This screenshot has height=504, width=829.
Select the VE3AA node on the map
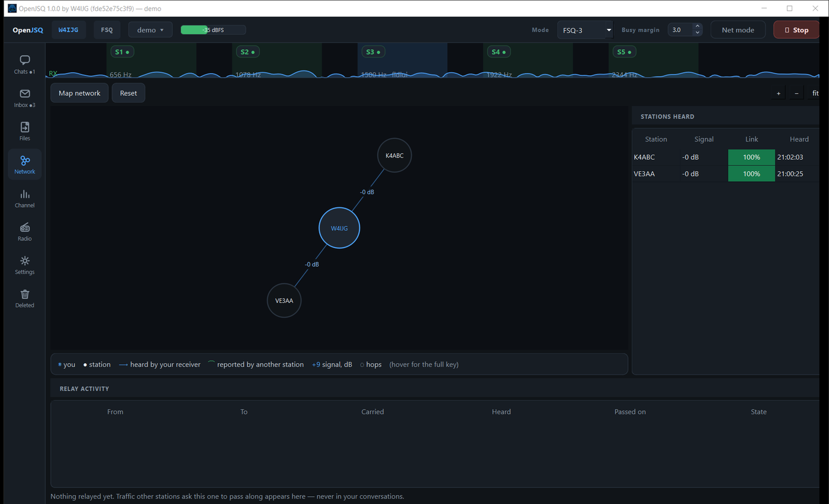(284, 300)
